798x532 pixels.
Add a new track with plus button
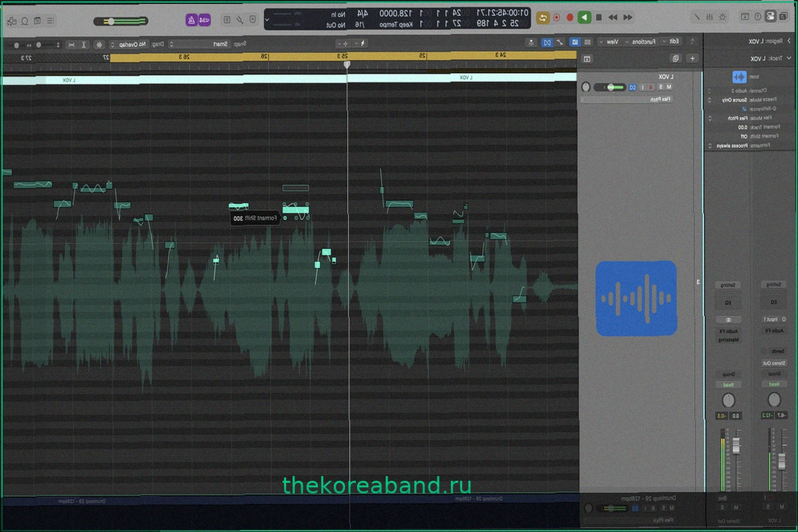(692, 59)
